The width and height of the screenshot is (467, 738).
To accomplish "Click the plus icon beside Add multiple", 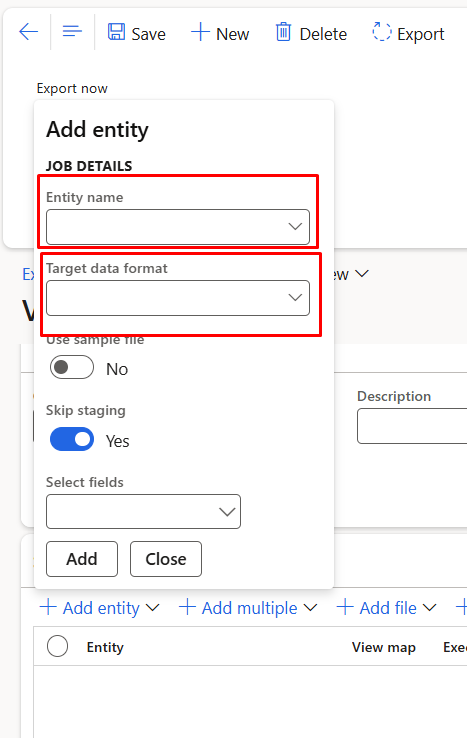I will tap(187, 607).
